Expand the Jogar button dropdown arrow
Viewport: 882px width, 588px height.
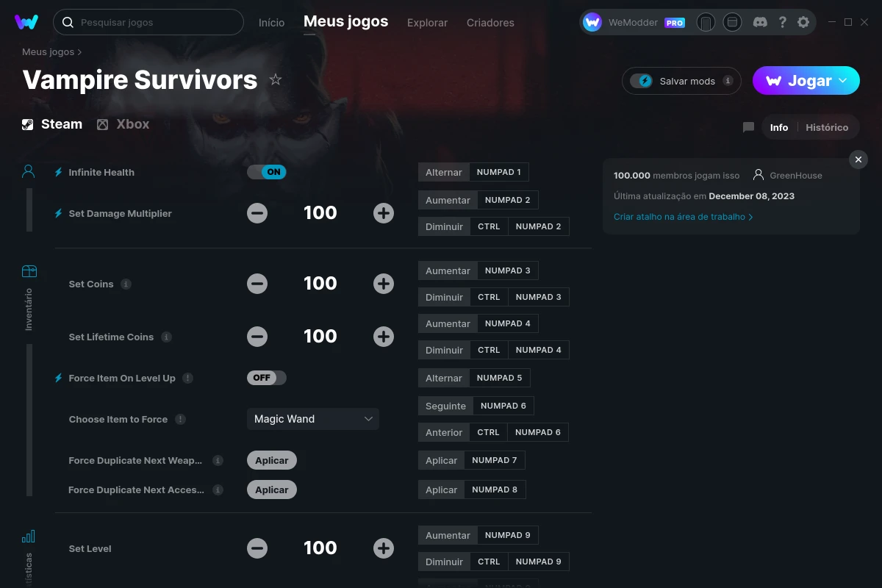click(x=843, y=81)
